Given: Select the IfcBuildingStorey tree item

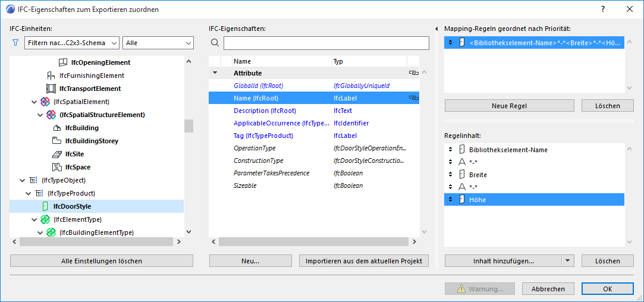Looking at the screenshot, I should tap(92, 141).
